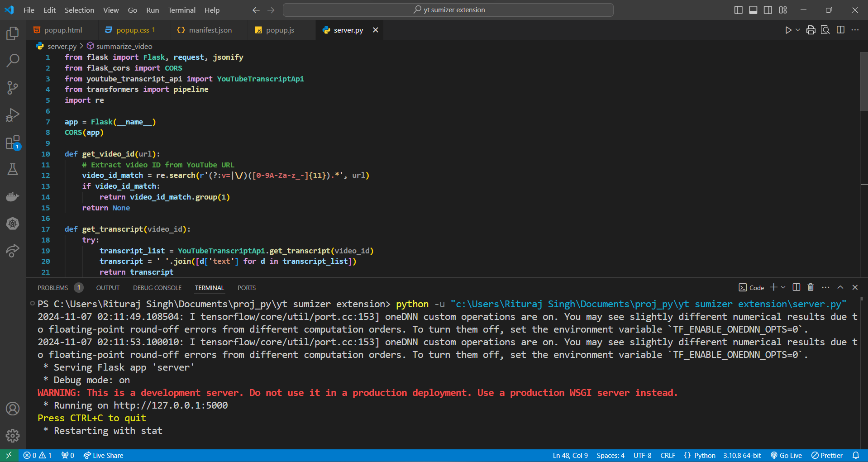Open terminal panel More Actions ellipsis
868x462 pixels.
coord(825,287)
